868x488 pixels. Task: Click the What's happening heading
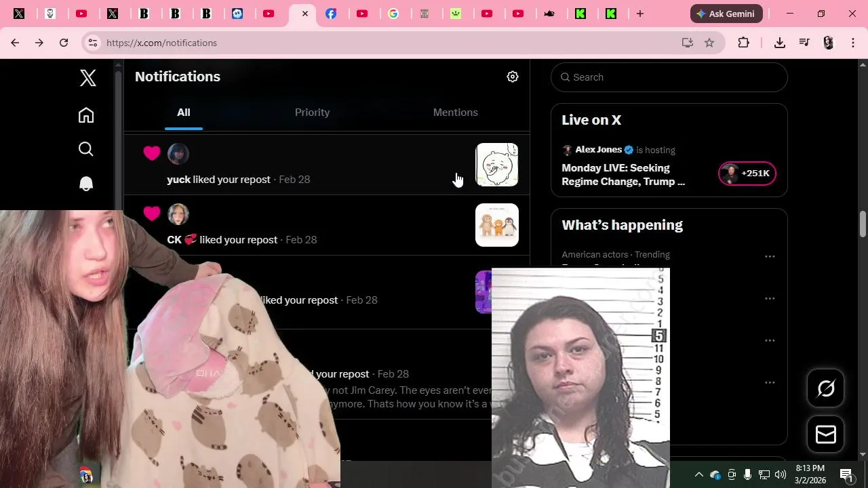(622, 225)
